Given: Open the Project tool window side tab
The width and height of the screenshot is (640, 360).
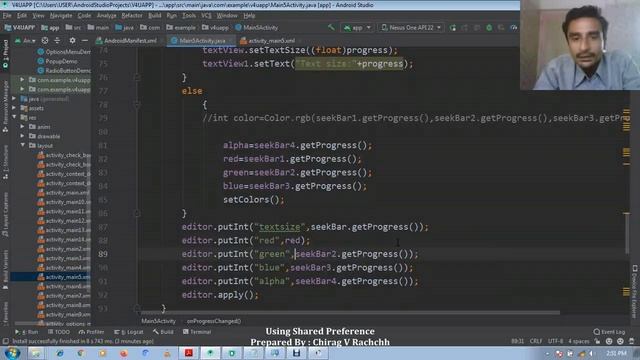Looking at the screenshot, I should tap(5, 53).
